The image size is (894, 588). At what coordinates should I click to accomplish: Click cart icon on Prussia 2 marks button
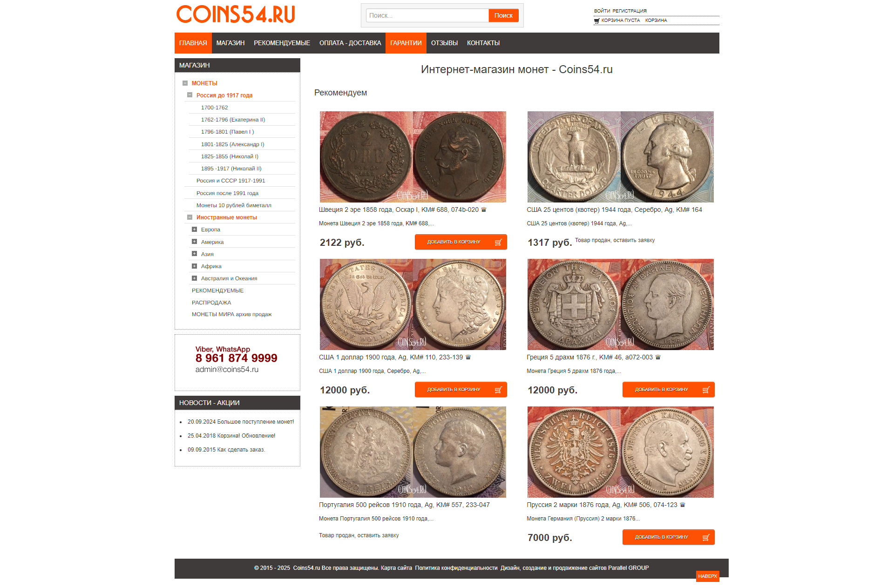pyautogui.click(x=706, y=537)
